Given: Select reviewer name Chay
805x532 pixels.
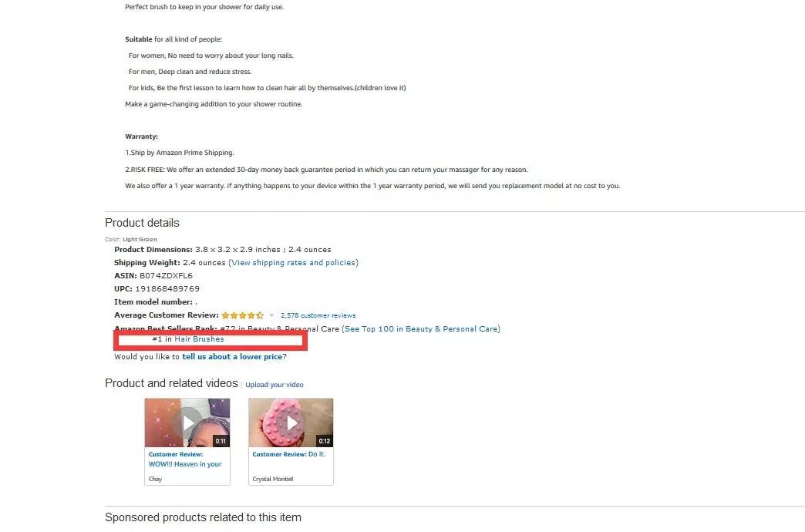Looking at the screenshot, I should coord(155,479).
